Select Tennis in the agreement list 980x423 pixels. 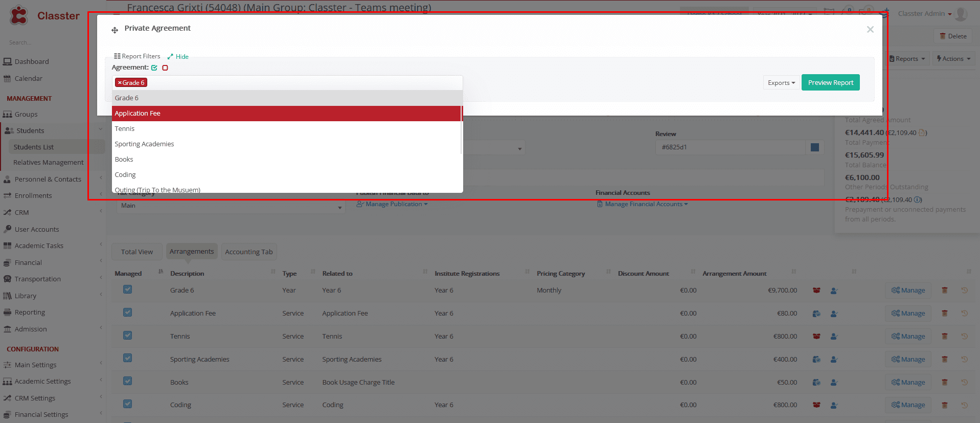pyautogui.click(x=287, y=129)
